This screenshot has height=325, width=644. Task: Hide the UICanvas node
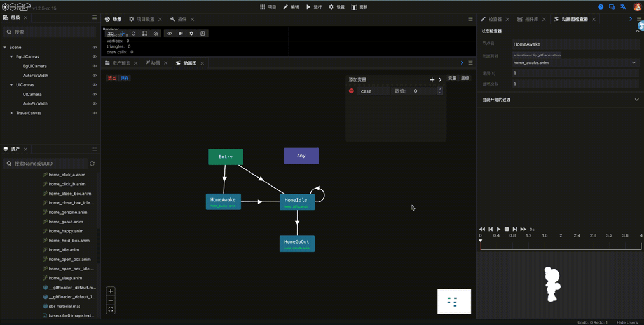coord(95,85)
